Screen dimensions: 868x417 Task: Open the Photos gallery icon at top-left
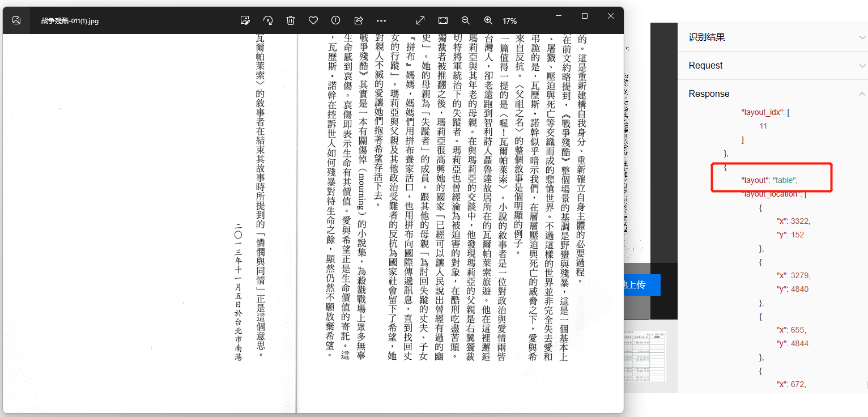point(16,20)
